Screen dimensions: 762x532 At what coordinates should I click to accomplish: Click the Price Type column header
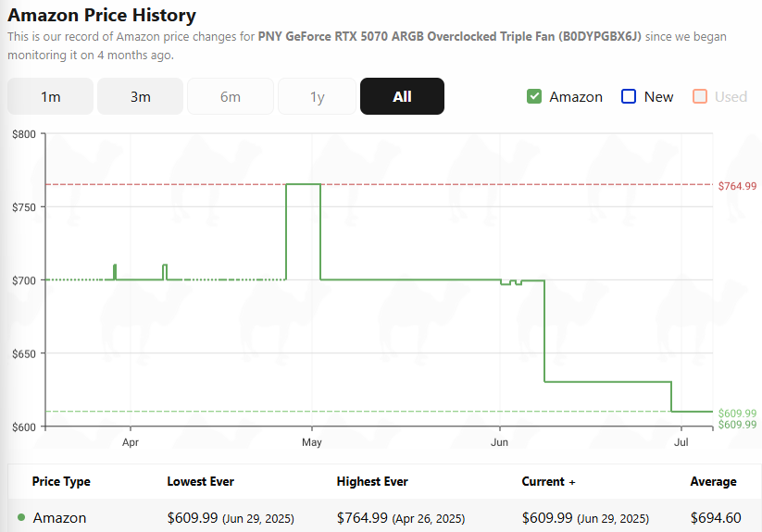click(61, 481)
